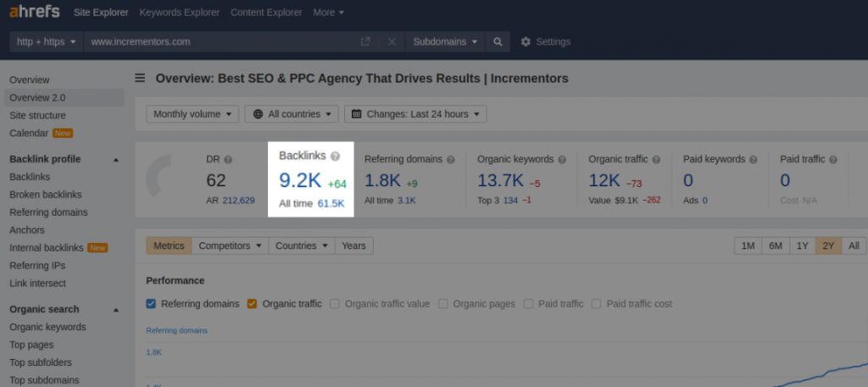Open Overview in sidebar
868x387 pixels.
point(30,80)
